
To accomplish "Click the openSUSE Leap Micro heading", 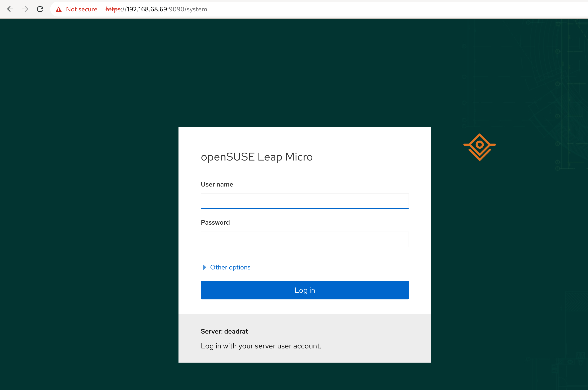I will pyautogui.click(x=257, y=157).
